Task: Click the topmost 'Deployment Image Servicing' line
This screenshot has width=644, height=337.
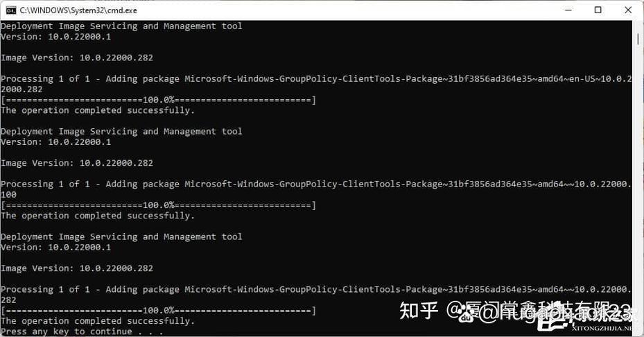Action: [x=121, y=26]
